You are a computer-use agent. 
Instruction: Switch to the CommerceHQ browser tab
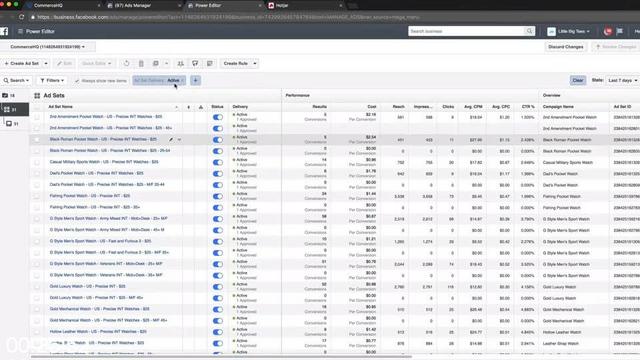point(63,5)
